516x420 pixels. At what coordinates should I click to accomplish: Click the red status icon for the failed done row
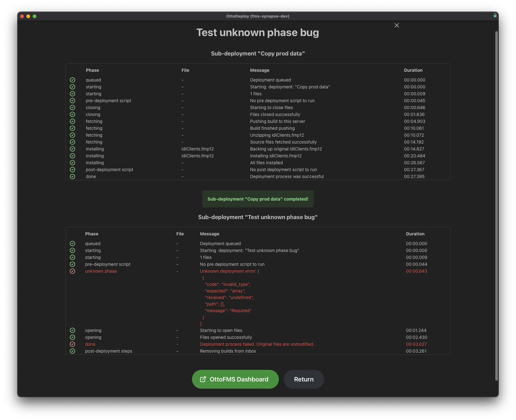point(72,344)
